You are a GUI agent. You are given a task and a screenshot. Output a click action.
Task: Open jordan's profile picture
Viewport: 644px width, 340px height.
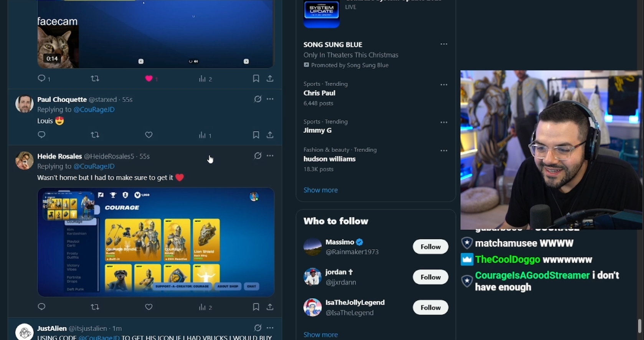click(312, 277)
